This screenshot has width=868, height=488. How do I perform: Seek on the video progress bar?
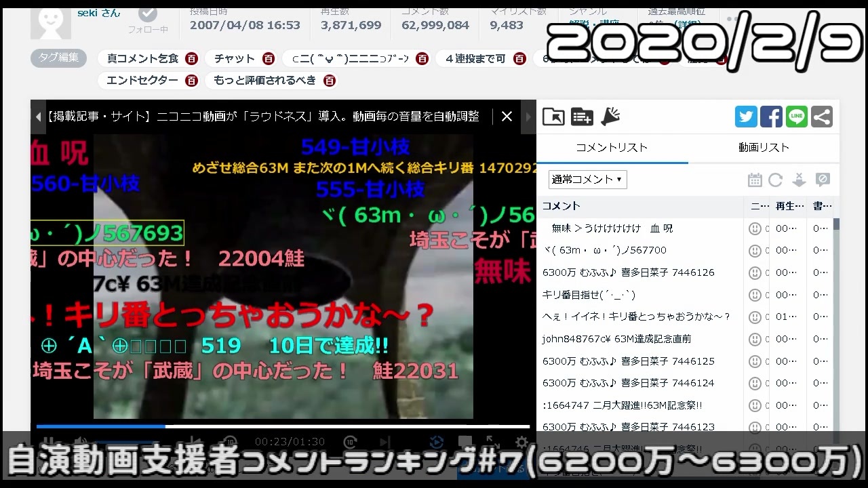click(x=283, y=426)
